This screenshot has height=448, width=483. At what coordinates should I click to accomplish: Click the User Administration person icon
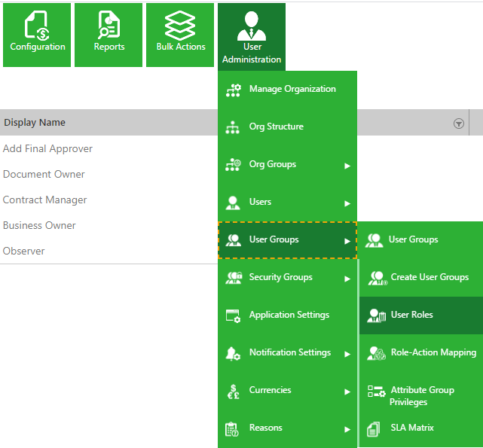[x=252, y=26]
